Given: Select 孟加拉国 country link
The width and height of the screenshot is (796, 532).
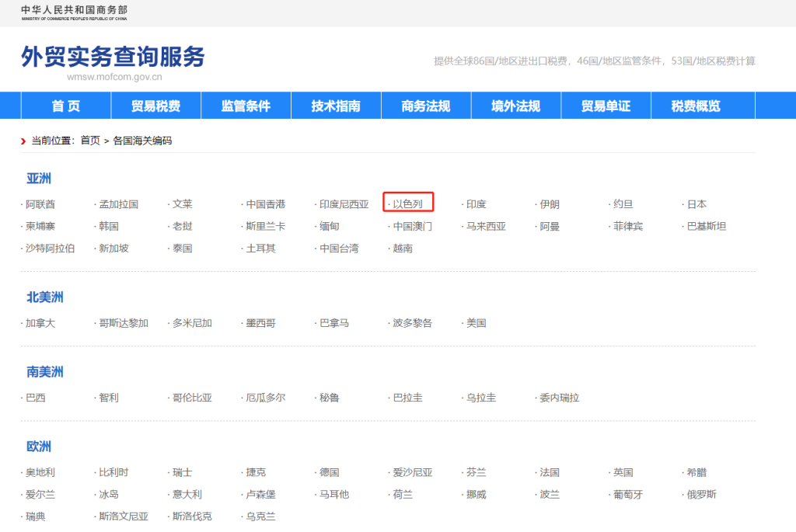Looking at the screenshot, I should pyautogui.click(x=119, y=204).
